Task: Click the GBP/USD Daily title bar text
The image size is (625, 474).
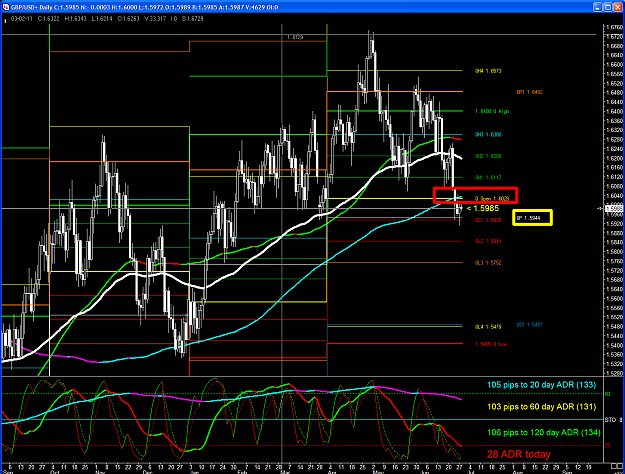Action: 144,7
